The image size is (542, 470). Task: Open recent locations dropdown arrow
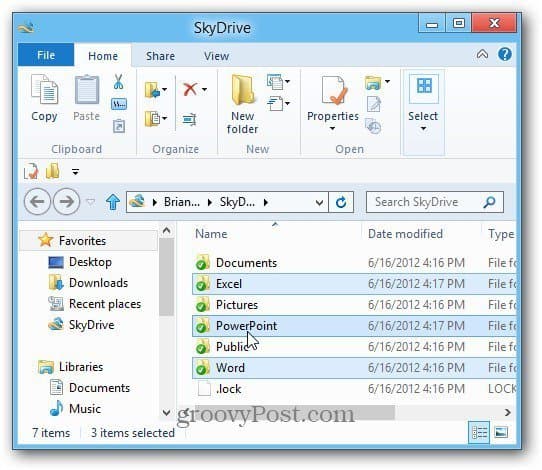tap(91, 202)
